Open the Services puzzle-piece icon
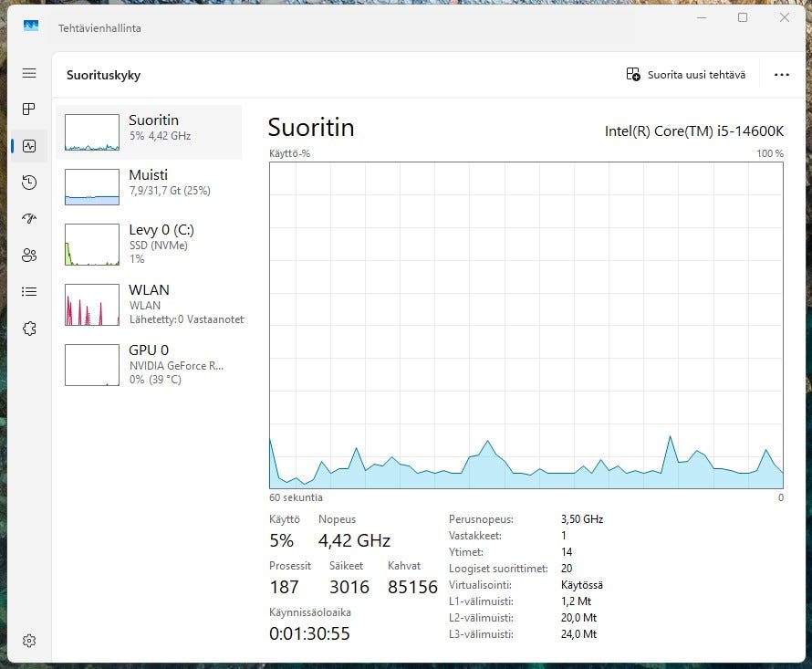This screenshot has width=812, height=669. pos(29,329)
